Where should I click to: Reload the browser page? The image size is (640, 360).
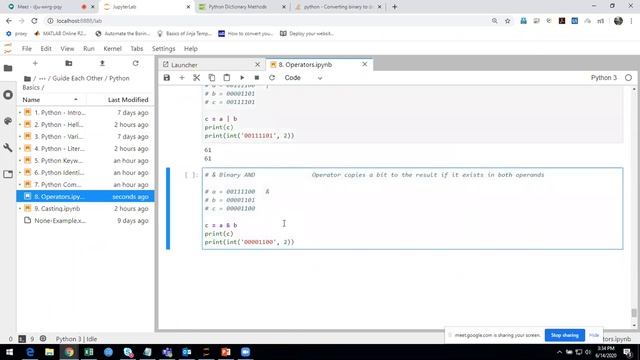point(34,21)
